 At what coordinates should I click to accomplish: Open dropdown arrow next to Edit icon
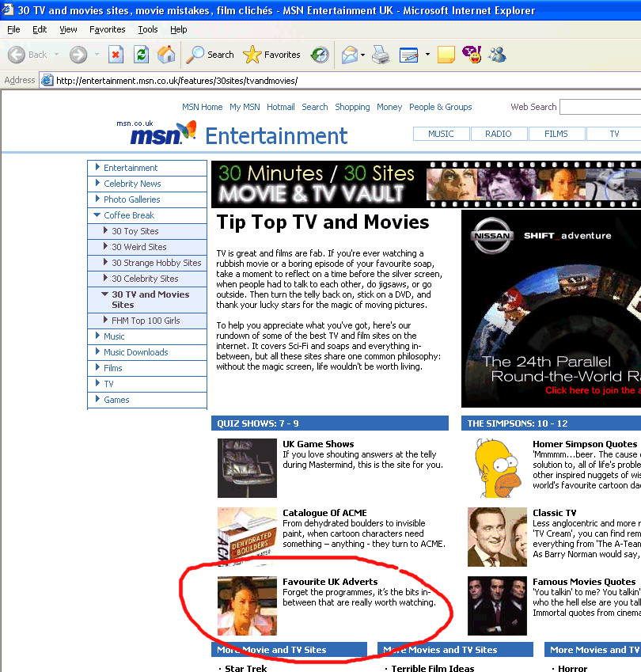(x=427, y=55)
